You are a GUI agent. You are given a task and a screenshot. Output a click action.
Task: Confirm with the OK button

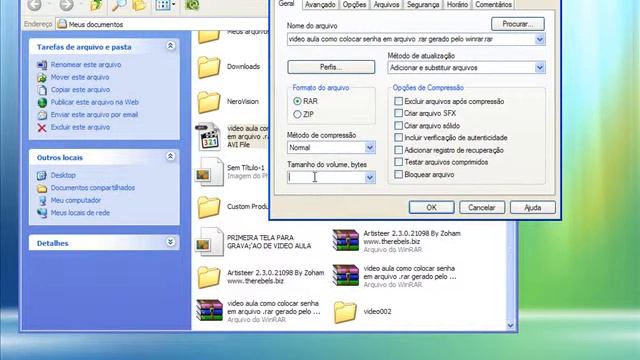tap(431, 207)
